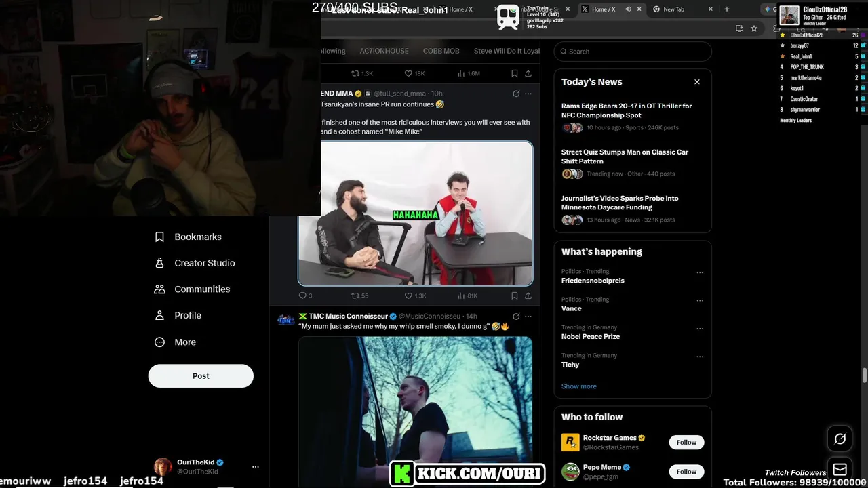Open more options for Friedensnobelpreis trend
This screenshot has width=868, height=488.
[x=700, y=273]
